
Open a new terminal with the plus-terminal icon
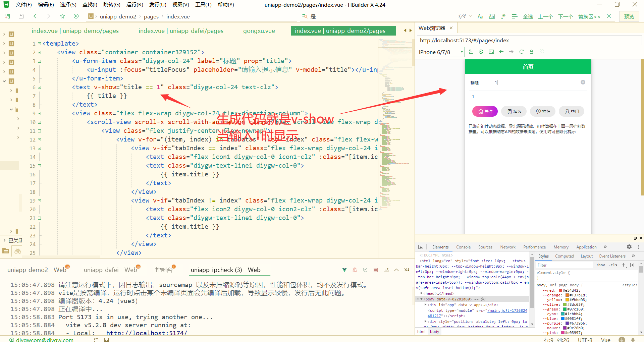click(x=386, y=270)
